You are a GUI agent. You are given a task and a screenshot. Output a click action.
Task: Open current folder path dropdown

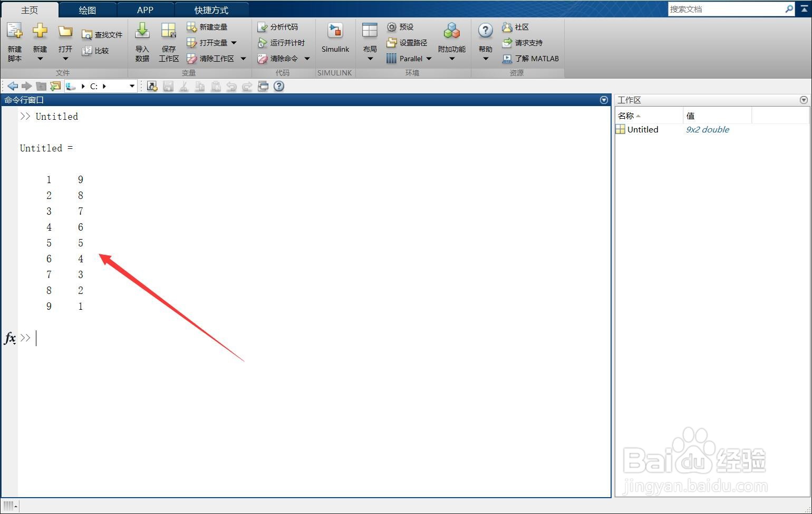coord(132,86)
